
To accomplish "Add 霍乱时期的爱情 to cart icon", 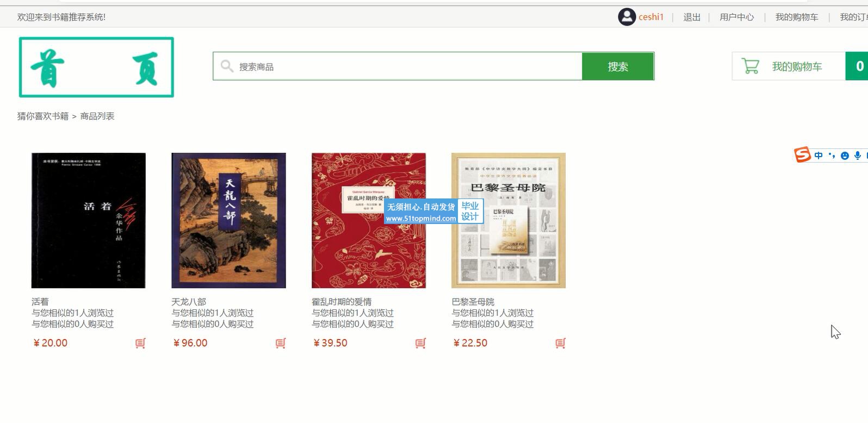I will point(420,343).
